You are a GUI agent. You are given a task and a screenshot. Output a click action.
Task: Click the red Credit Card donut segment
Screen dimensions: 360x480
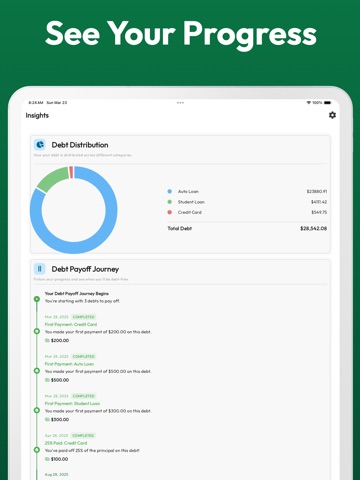tap(71, 172)
